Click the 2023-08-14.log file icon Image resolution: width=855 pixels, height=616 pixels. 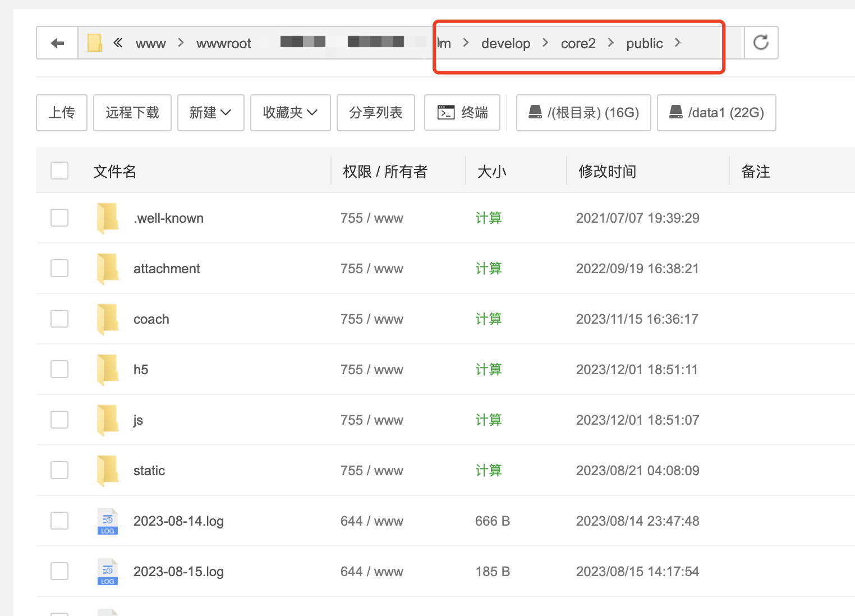[x=107, y=521]
